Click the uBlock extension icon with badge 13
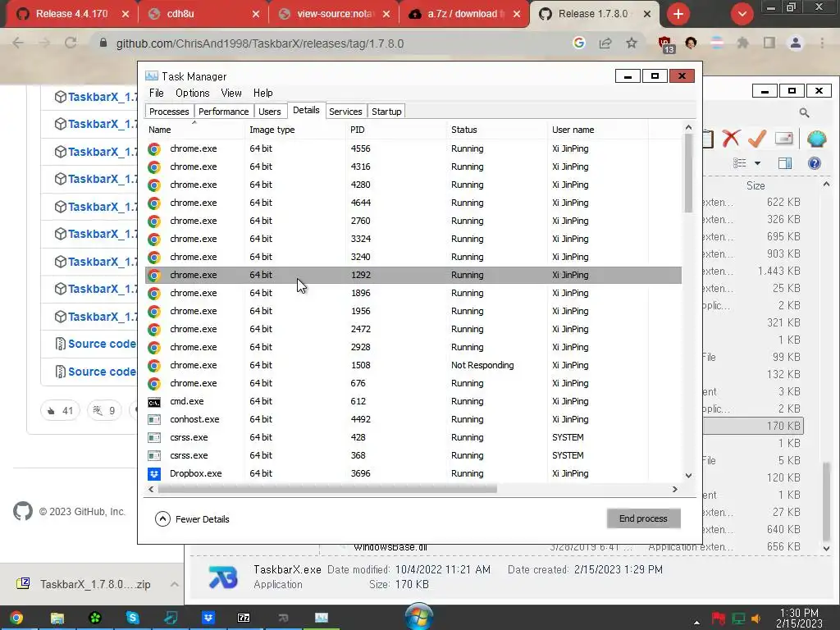Viewport: 840px width, 630px height. tap(665, 44)
